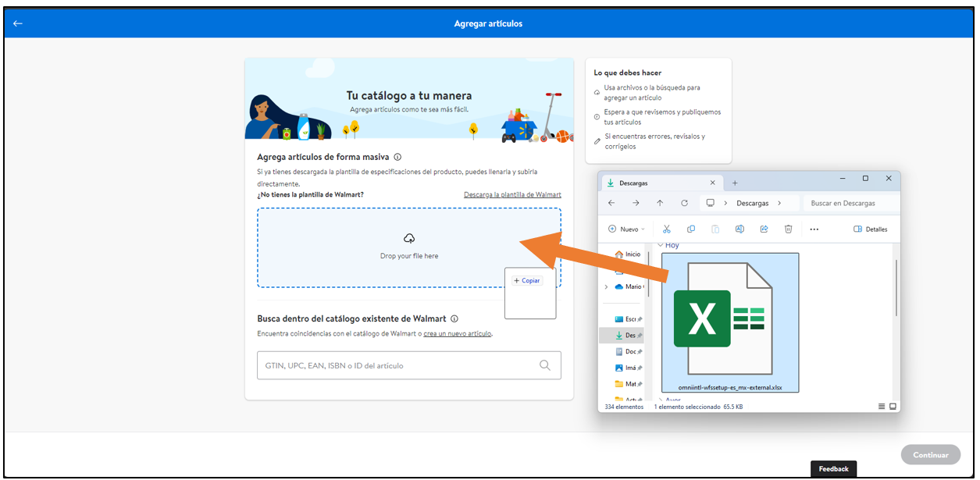Maximize the File Explorer window
Screen dimensions: 980x480
tap(865, 179)
